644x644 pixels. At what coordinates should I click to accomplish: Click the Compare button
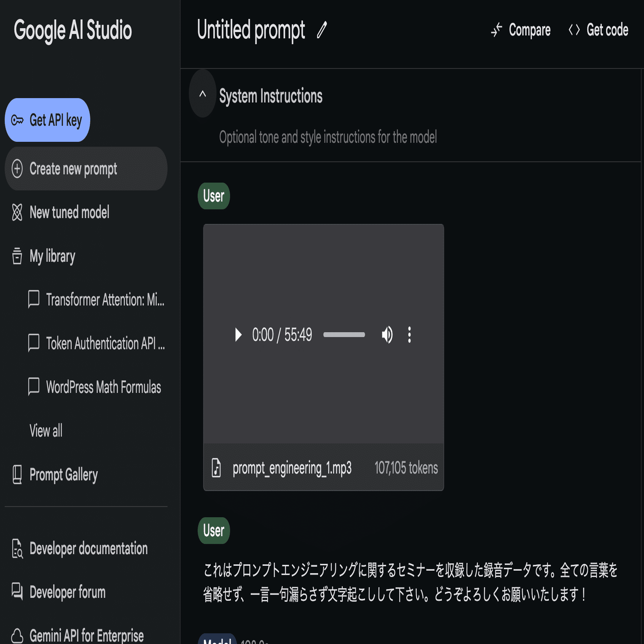(521, 30)
